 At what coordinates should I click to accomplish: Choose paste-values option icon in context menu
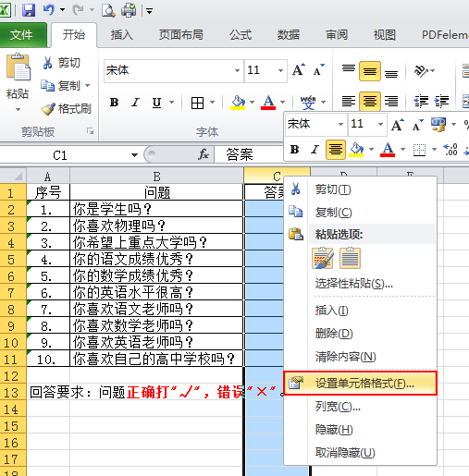351,258
